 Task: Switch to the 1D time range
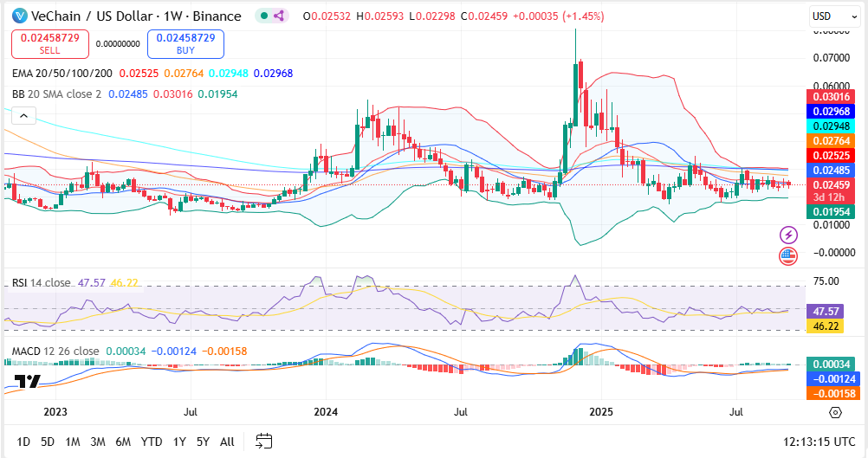coord(23,442)
